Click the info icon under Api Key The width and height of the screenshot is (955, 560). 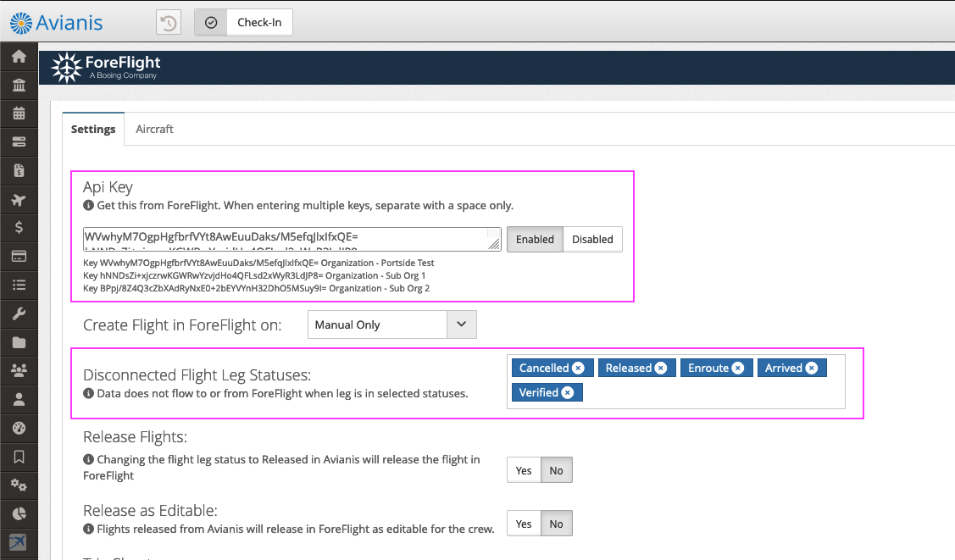pyautogui.click(x=88, y=205)
